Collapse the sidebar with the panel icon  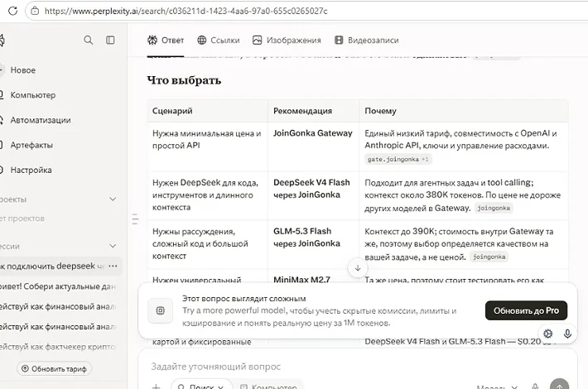(110, 40)
